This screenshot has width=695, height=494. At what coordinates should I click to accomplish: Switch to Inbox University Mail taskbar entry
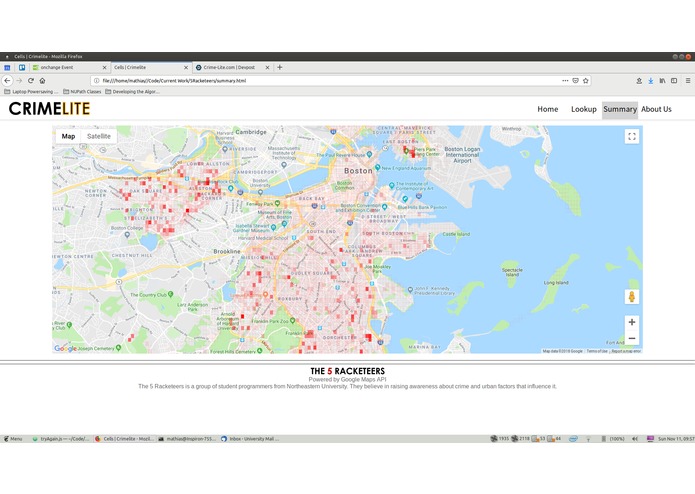pyautogui.click(x=250, y=439)
